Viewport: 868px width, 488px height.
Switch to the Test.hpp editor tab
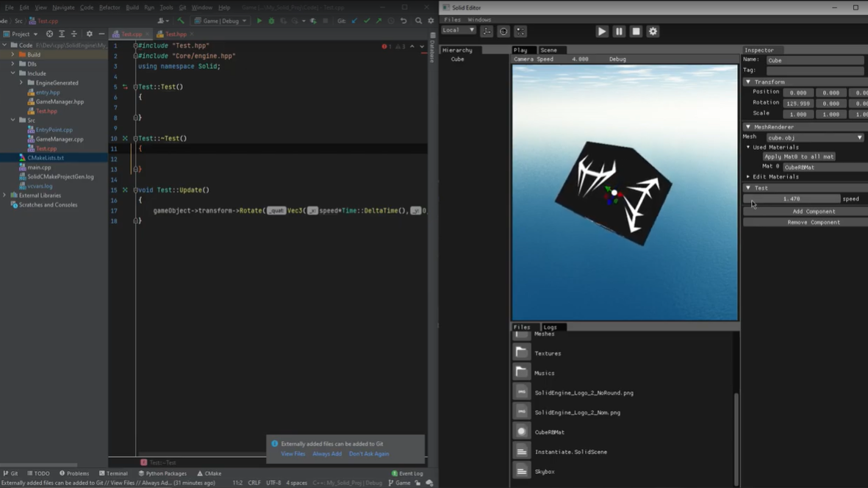click(x=176, y=35)
